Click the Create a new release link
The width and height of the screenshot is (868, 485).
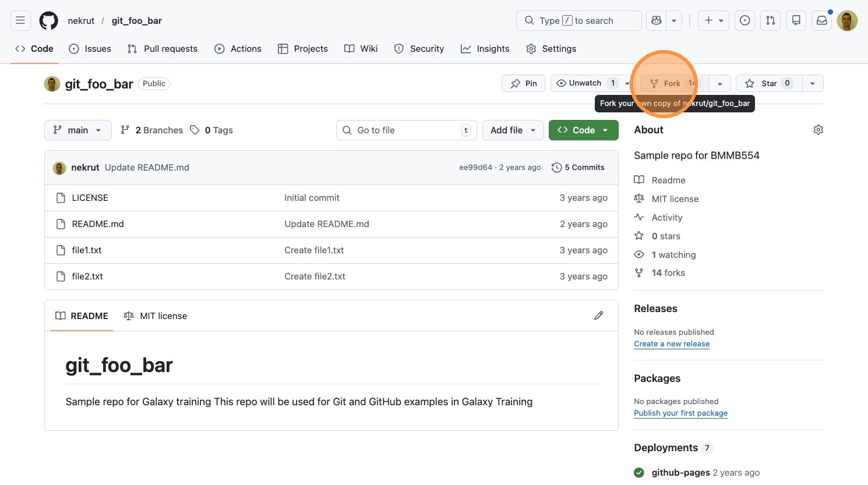(x=672, y=344)
